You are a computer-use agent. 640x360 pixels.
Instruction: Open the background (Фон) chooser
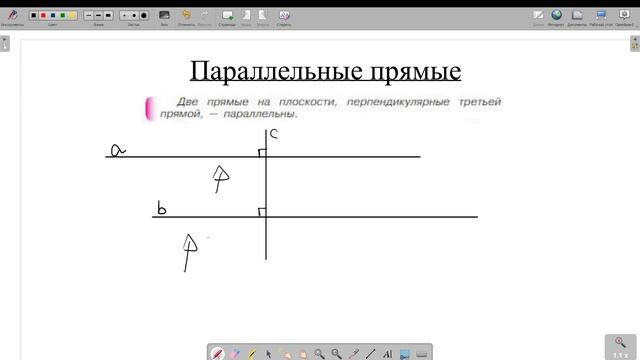coord(164,16)
